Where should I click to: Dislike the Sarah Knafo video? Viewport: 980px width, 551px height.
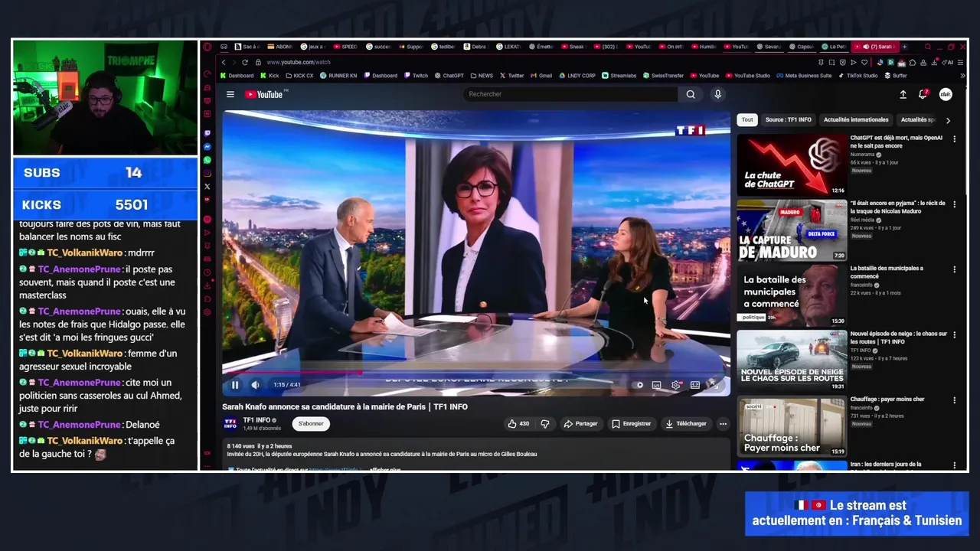pos(545,423)
